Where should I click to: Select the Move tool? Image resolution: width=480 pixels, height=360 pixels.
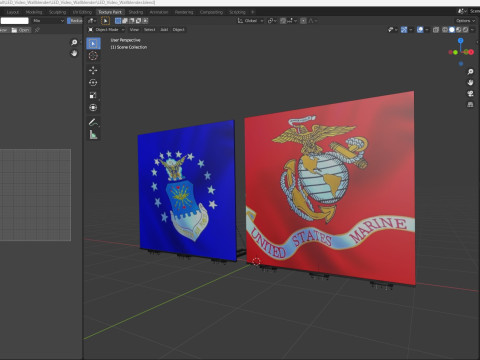click(x=93, y=70)
